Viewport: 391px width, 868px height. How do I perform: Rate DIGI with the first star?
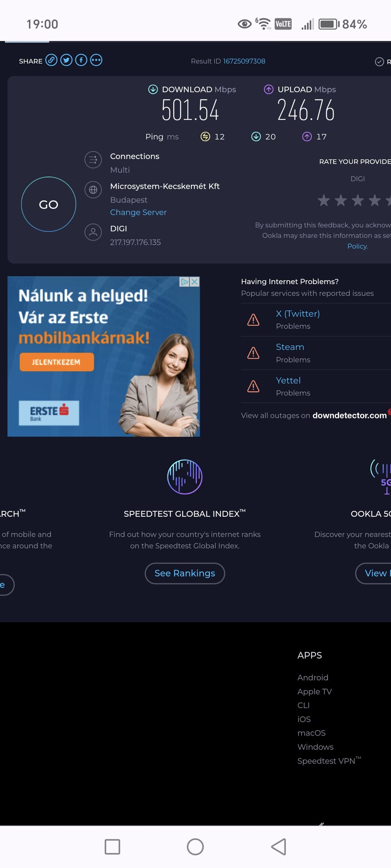point(324,200)
